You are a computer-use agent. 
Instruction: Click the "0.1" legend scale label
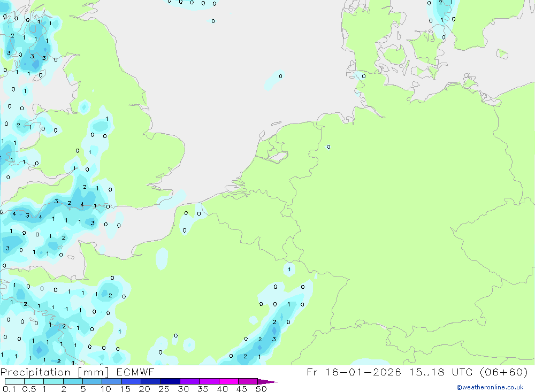[x=9, y=389]
